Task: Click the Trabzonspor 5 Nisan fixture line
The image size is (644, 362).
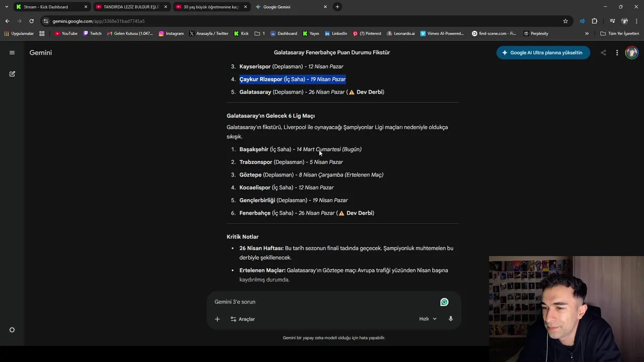Action: [291, 162]
